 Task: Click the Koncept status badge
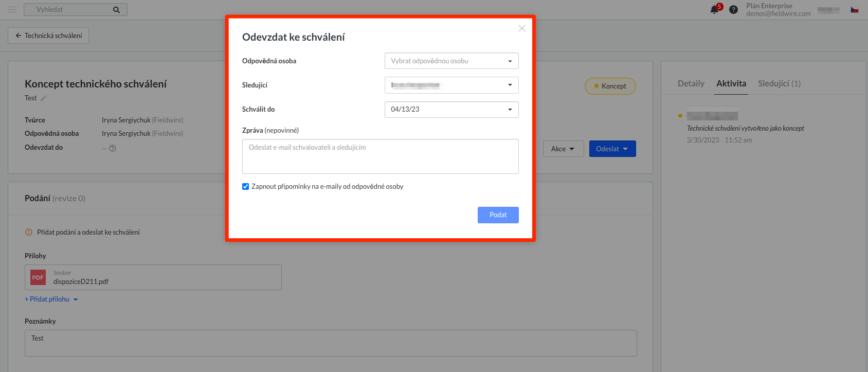coord(610,86)
